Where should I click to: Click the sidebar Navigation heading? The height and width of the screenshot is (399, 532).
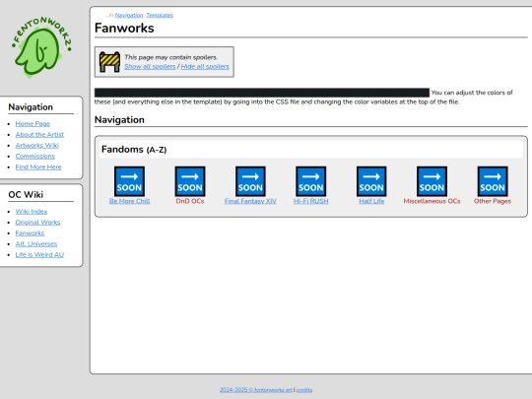coord(31,107)
